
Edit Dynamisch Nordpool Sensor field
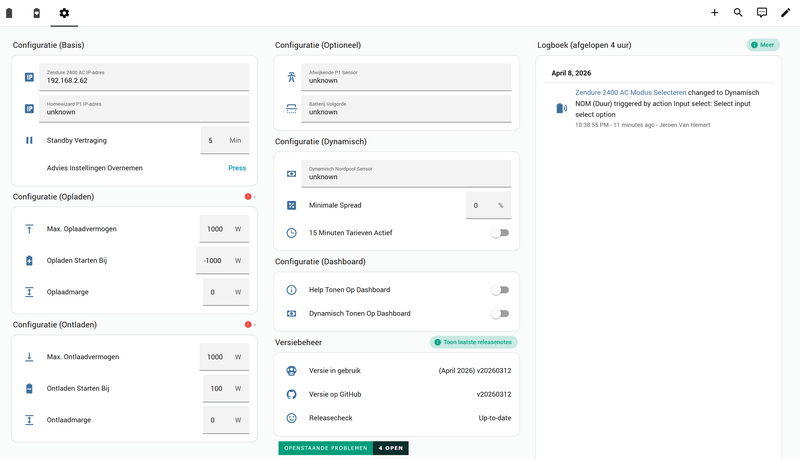click(406, 174)
